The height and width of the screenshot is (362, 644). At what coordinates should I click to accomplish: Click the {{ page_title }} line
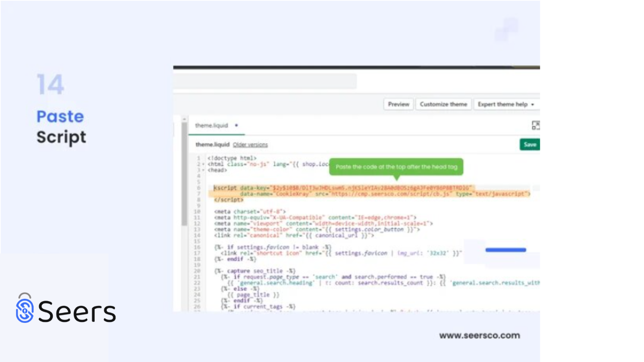253,295
